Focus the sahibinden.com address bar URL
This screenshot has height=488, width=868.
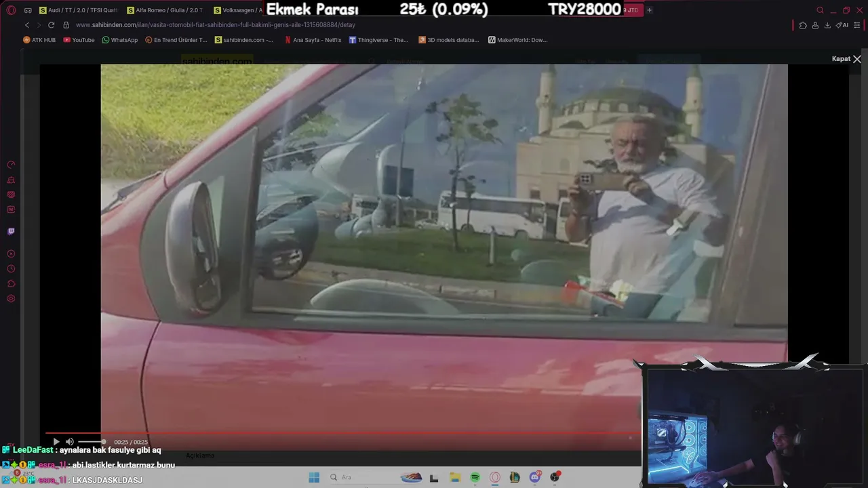[x=216, y=25]
